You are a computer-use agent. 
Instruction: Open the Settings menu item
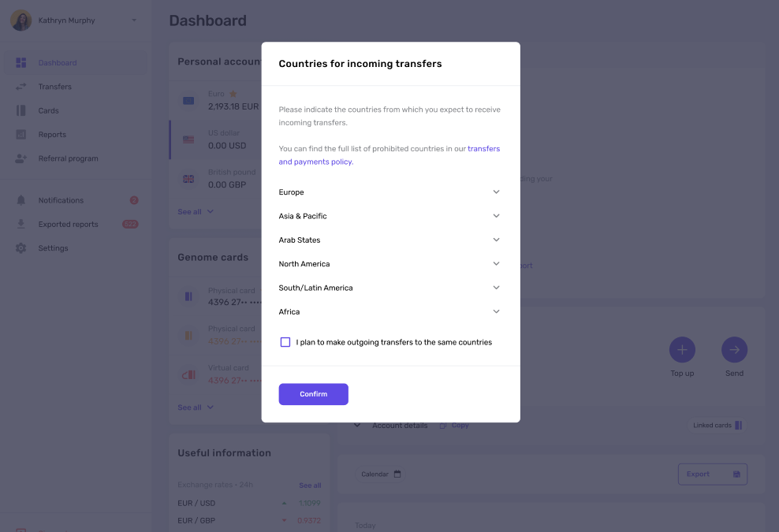76,247
